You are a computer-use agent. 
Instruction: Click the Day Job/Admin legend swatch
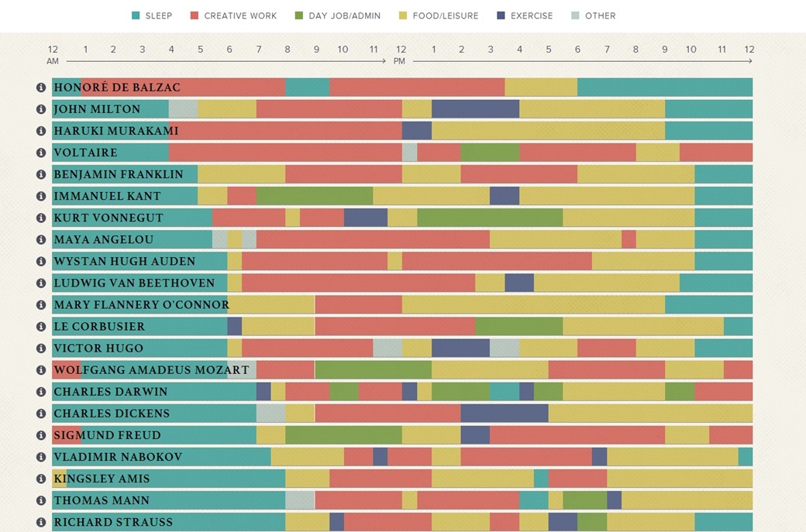[298, 15]
